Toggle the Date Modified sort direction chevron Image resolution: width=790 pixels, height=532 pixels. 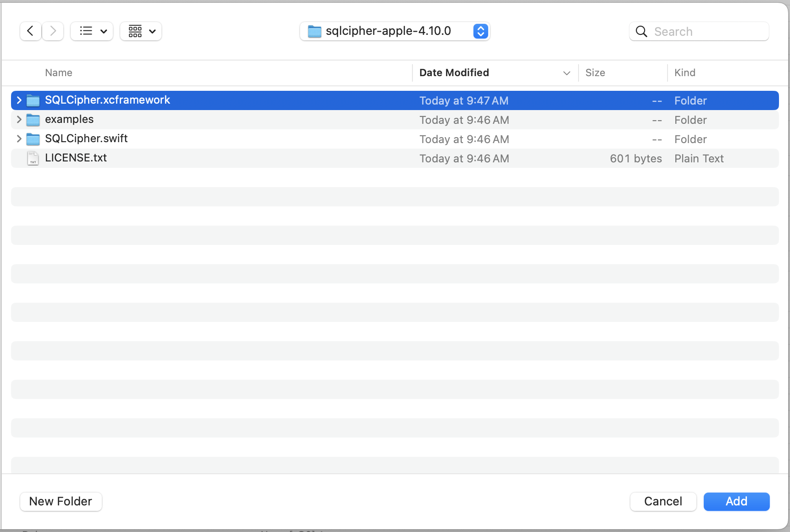click(567, 73)
